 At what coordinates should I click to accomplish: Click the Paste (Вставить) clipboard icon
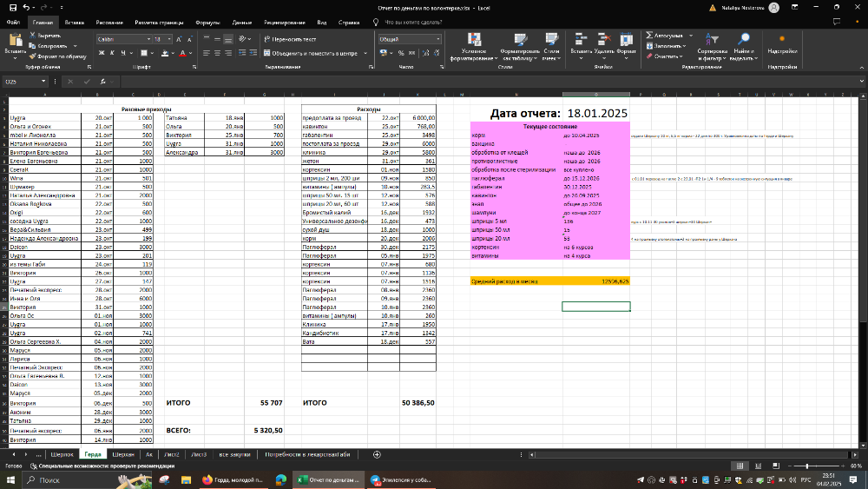pyautogui.click(x=15, y=41)
